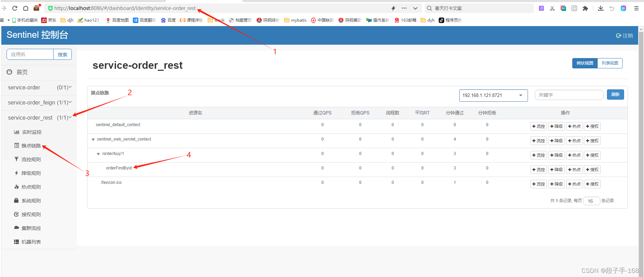Screen dimensions: 644x277
Task: Open the puzzle-piece extensions icon
Action: click(x=585, y=8)
